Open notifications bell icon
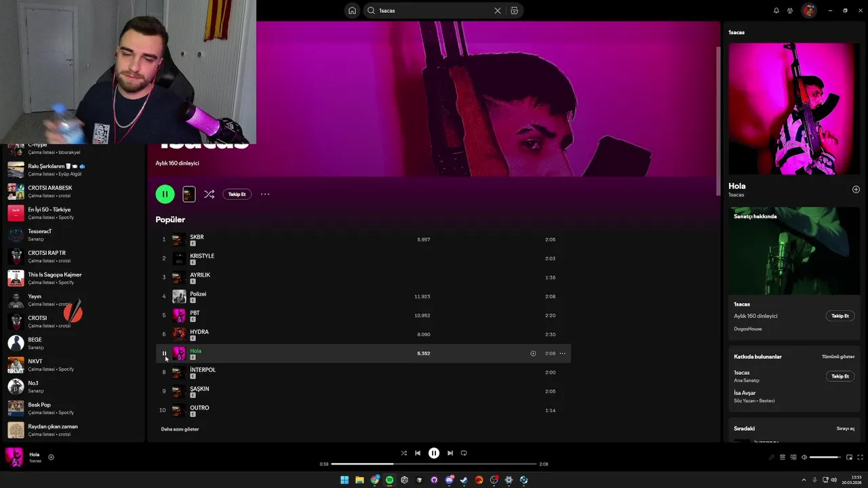Image resolution: width=868 pixels, height=488 pixels. (776, 10)
